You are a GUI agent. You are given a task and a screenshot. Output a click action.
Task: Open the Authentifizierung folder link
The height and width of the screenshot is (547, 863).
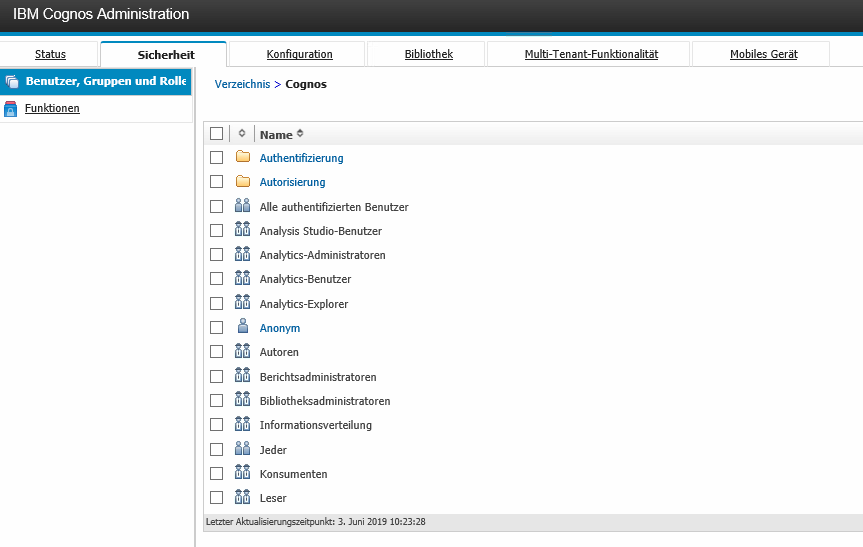pyautogui.click(x=301, y=158)
